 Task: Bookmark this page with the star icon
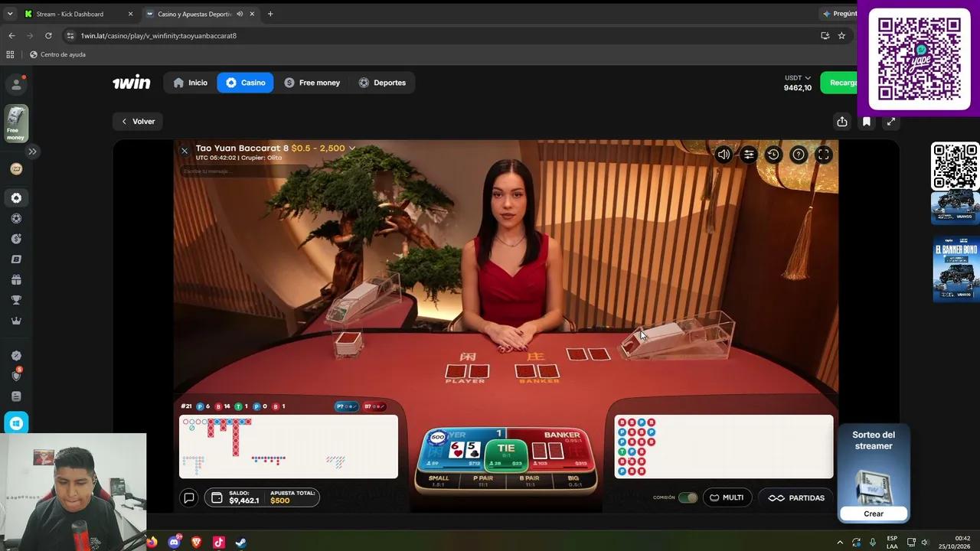coord(841,35)
